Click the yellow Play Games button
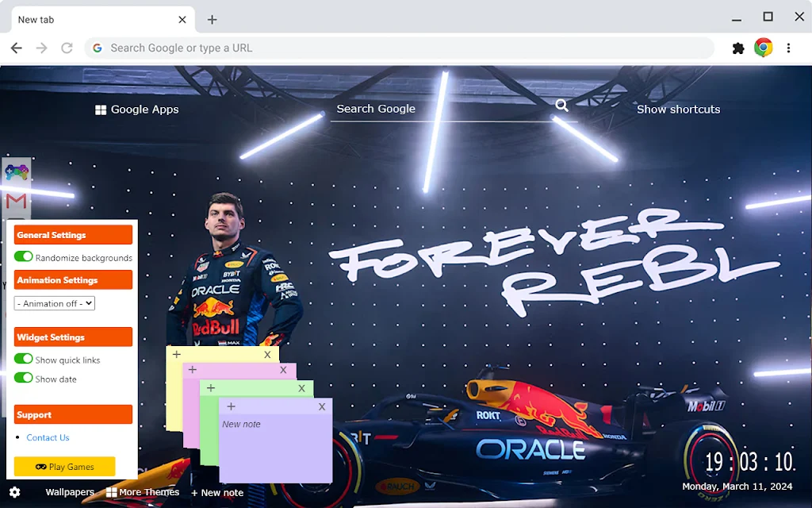The image size is (812, 508). pyautogui.click(x=65, y=467)
